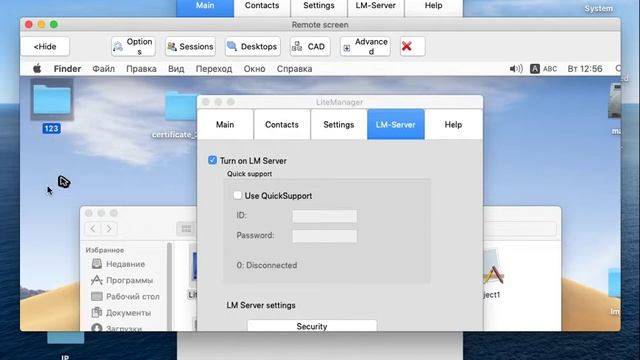Go forward in the Finder window
Image resolution: width=640 pixels, height=360 pixels.
pos(109,229)
